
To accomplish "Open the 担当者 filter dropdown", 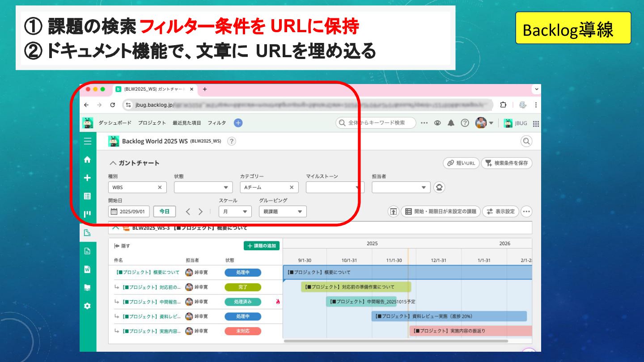I will (x=401, y=187).
